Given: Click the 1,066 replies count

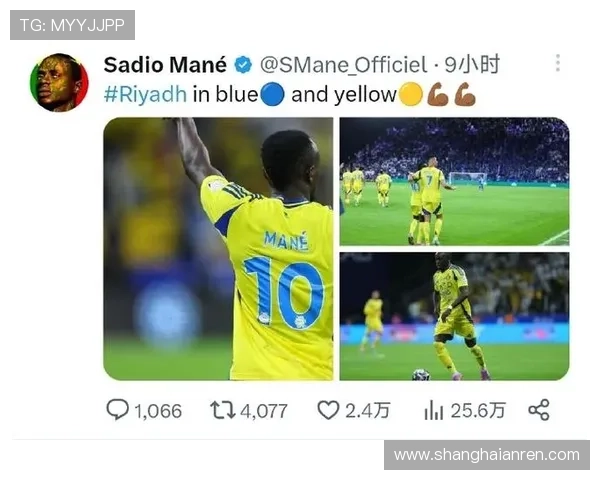Looking at the screenshot, I should (x=158, y=411).
